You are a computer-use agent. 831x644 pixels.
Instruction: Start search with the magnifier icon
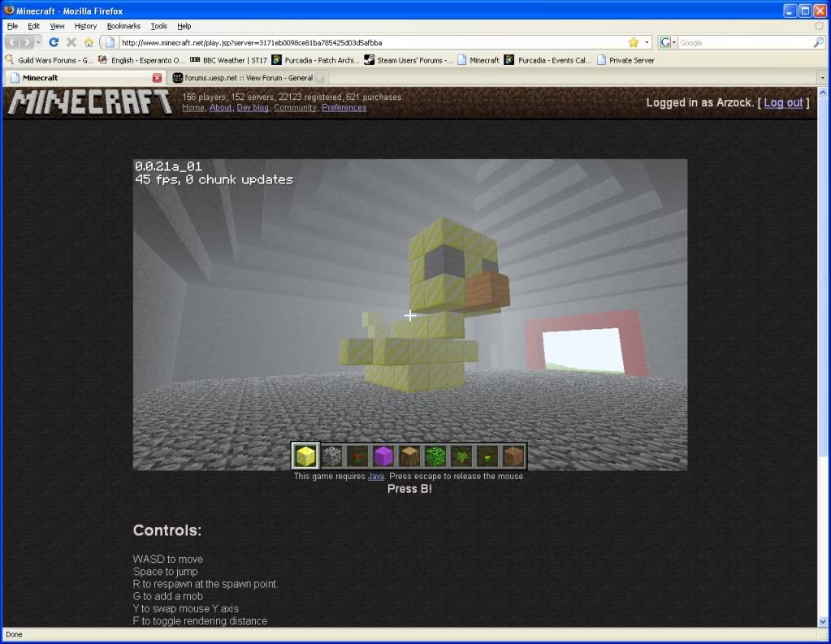[x=819, y=42]
